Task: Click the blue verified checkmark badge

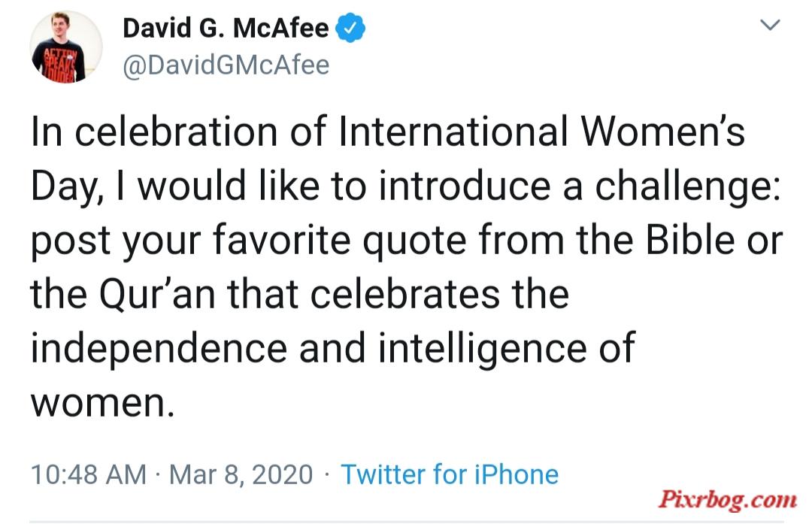Action: coord(350,28)
